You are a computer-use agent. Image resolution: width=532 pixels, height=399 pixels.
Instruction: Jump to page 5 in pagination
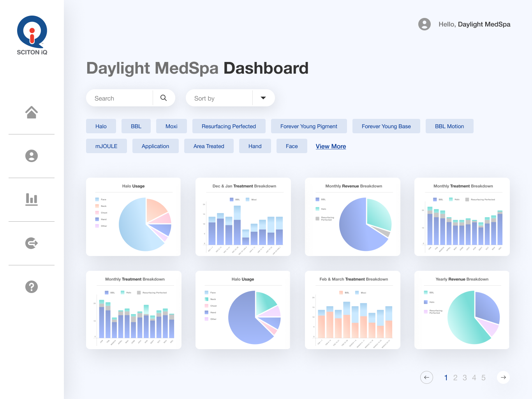[x=483, y=378]
